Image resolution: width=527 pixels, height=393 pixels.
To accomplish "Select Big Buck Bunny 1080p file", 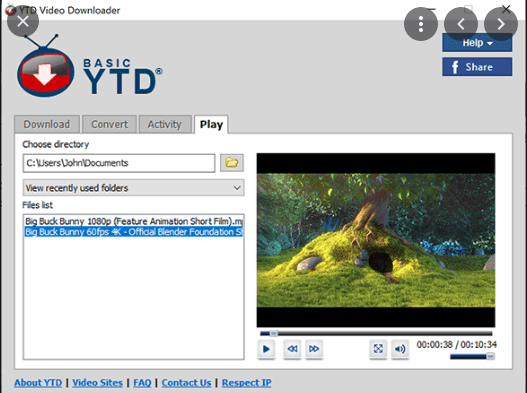I will (134, 221).
